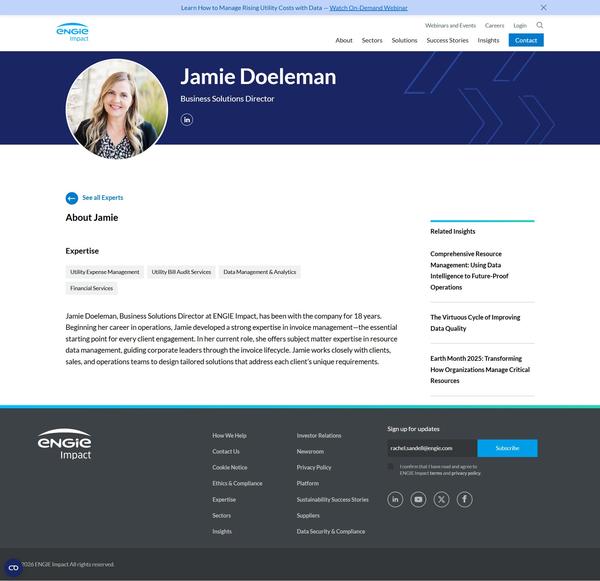Open the Insights menu

tap(488, 40)
